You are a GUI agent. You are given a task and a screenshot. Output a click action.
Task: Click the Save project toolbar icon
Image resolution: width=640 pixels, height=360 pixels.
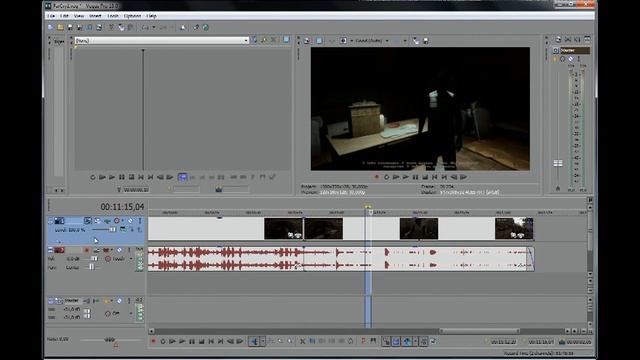coord(70,27)
